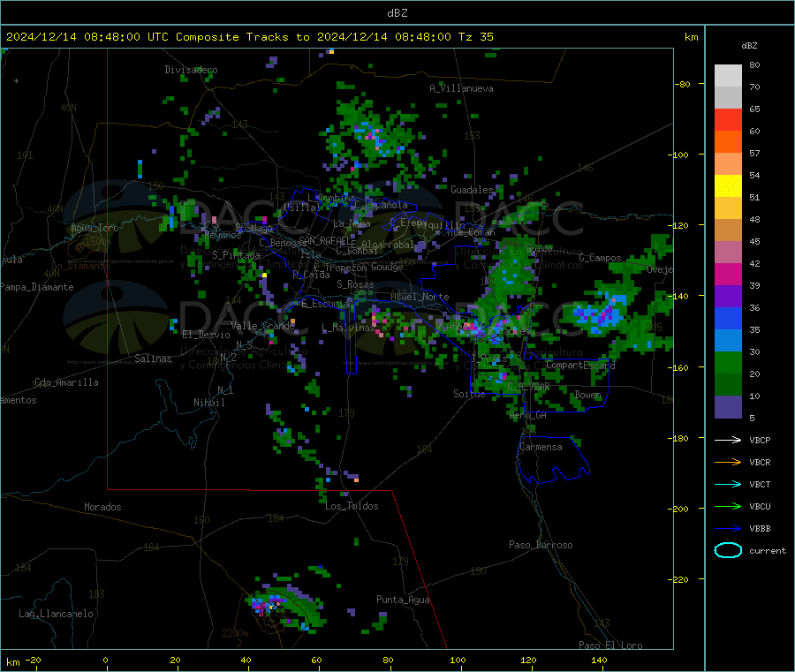
Task: Click the 100 km mark on the bottom axis
Action: (458, 660)
